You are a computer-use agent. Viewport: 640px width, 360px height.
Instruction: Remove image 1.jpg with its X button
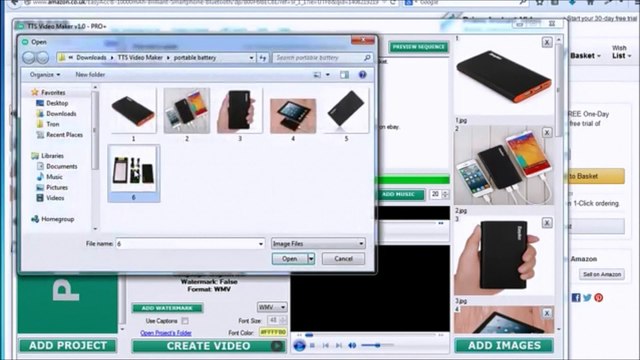click(547, 42)
